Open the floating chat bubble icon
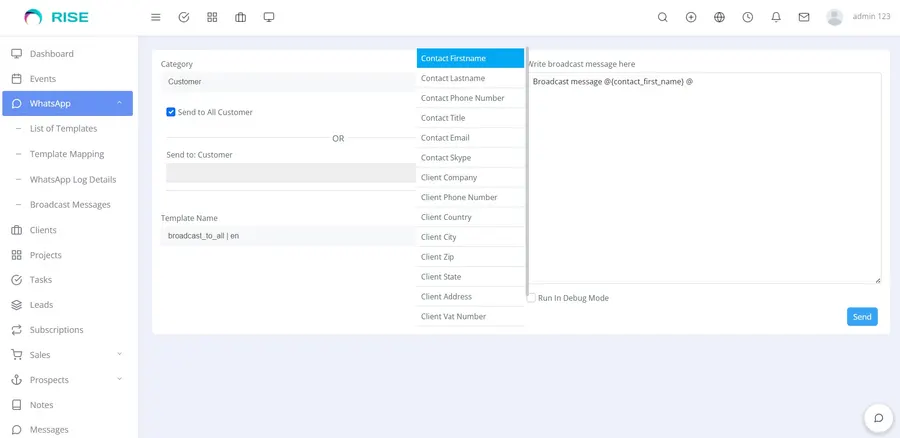This screenshot has height=438, width=900. coord(878,418)
